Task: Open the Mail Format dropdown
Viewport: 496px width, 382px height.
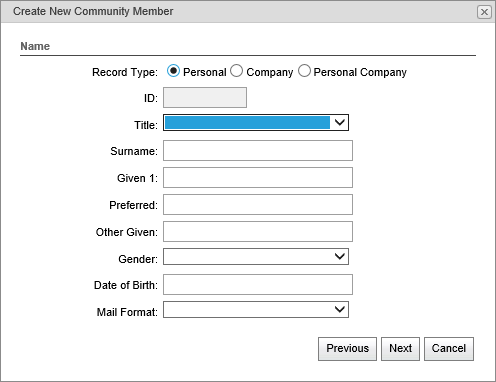Action: [256, 310]
